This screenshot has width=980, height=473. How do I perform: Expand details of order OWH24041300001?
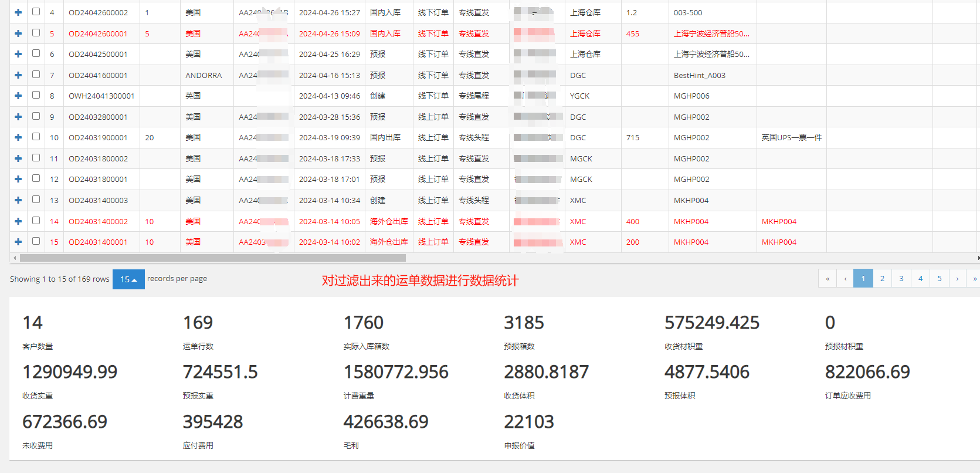point(18,96)
